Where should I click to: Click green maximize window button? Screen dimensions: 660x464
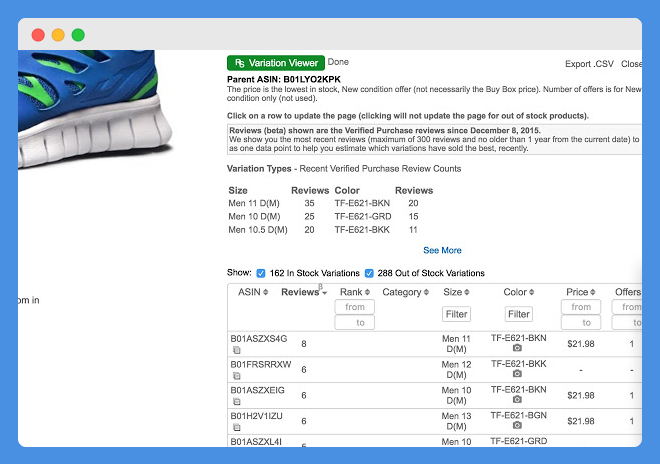pos(78,35)
